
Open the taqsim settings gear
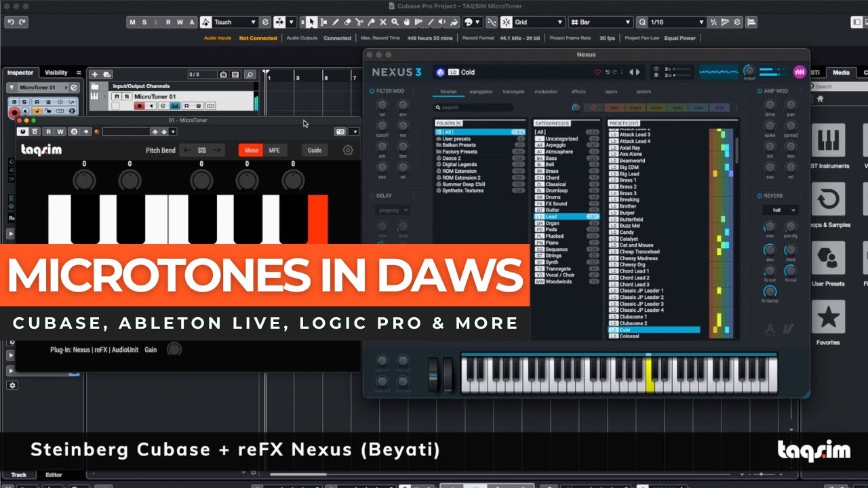pos(348,150)
